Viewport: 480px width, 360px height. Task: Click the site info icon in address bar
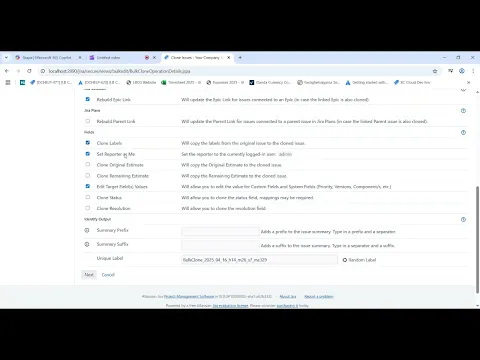[43, 71]
